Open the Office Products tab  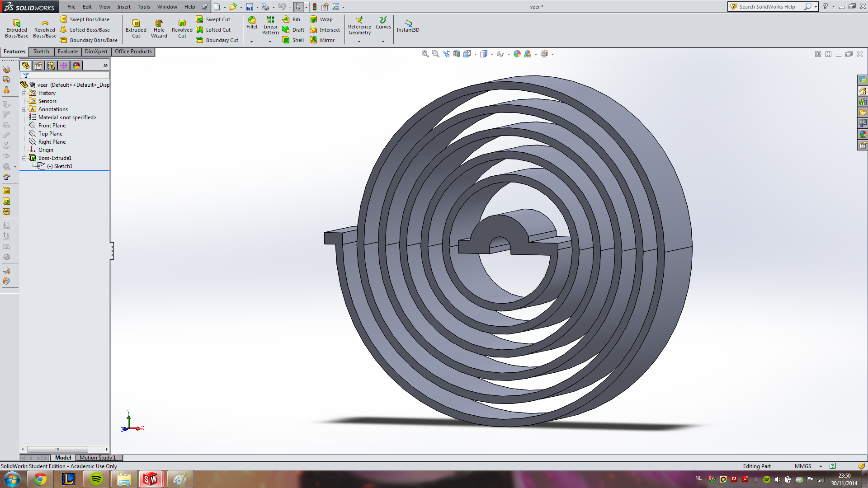click(133, 52)
